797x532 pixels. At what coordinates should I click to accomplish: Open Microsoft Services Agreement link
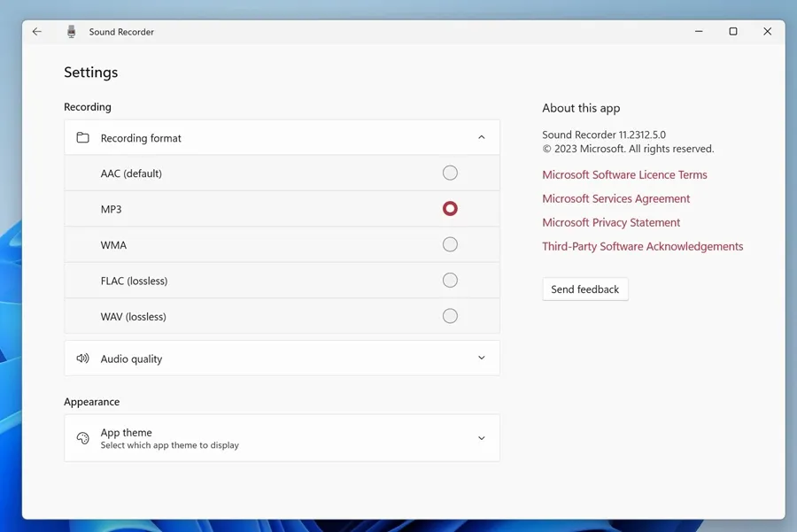click(615, 198)
